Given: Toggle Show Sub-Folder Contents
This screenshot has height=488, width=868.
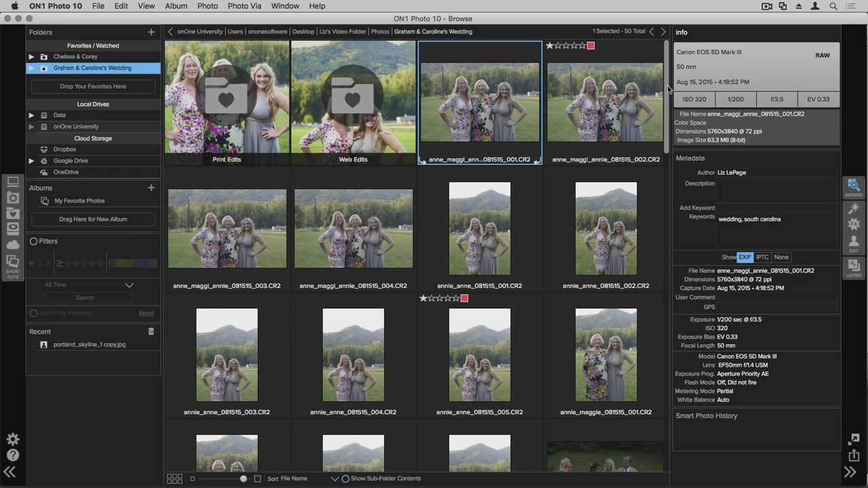Looking at the screenshot, I should point(345,479).
